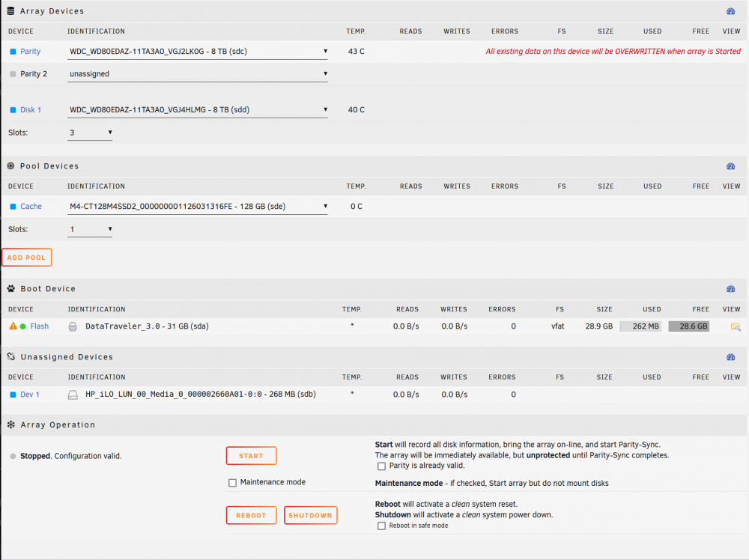Click the SHUTDOWN button
The width and height of the screenshot is (749, 560).
(311, 515)
